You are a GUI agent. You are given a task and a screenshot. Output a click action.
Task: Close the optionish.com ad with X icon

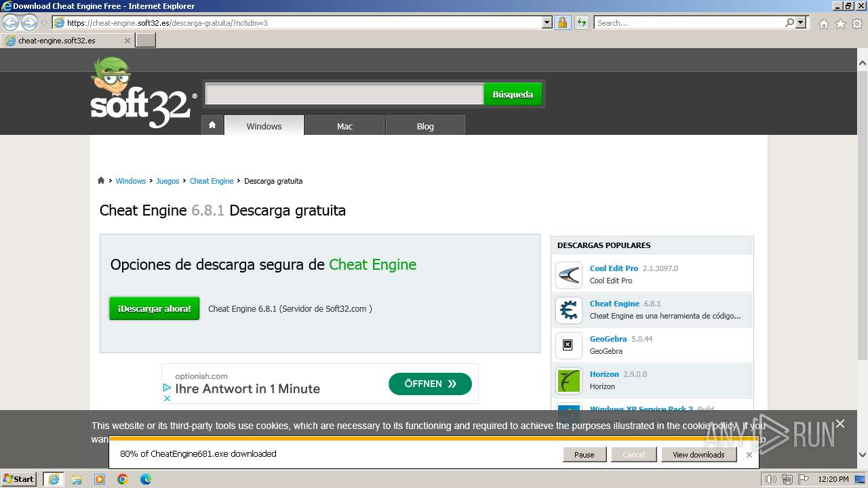coord(167,398)
